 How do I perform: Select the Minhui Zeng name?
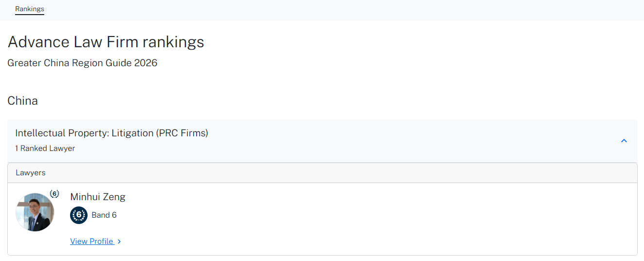tap(98, 197)
